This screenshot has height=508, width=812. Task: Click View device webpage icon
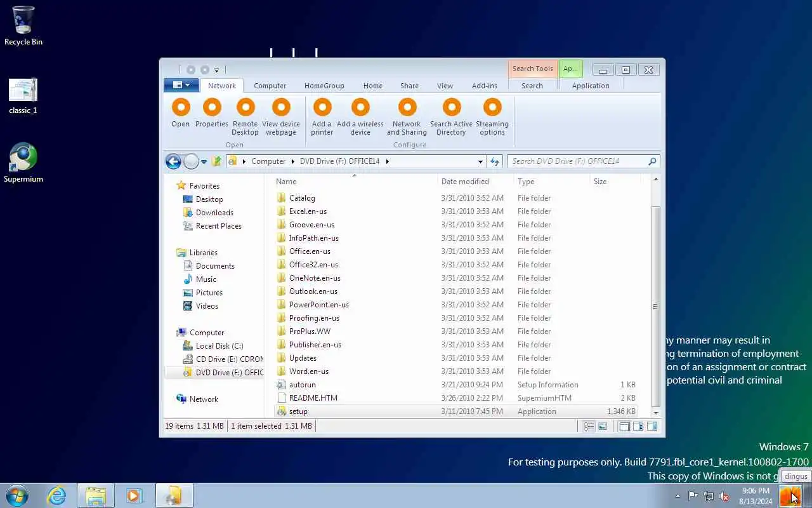[x=281, y=107]
